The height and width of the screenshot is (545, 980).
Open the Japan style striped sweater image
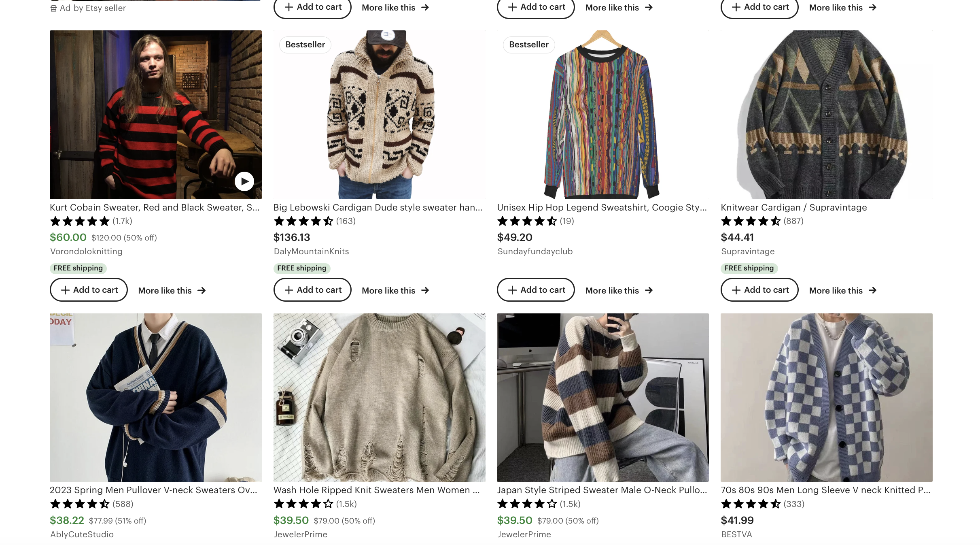[x=603, y=397]
